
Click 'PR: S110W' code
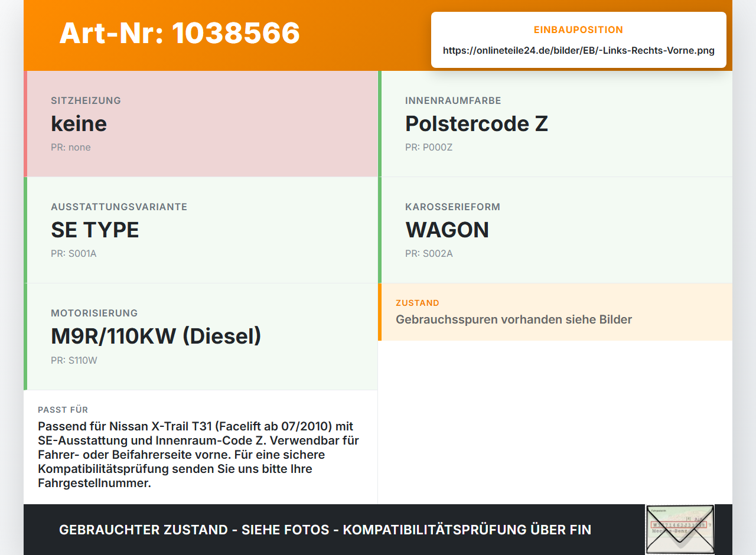click(74, 360)
